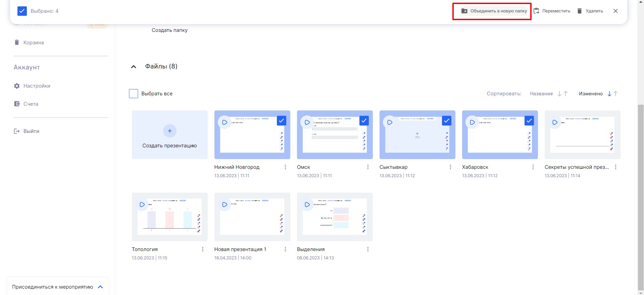Open options menu for Выделения

click(x=368, y=249)
